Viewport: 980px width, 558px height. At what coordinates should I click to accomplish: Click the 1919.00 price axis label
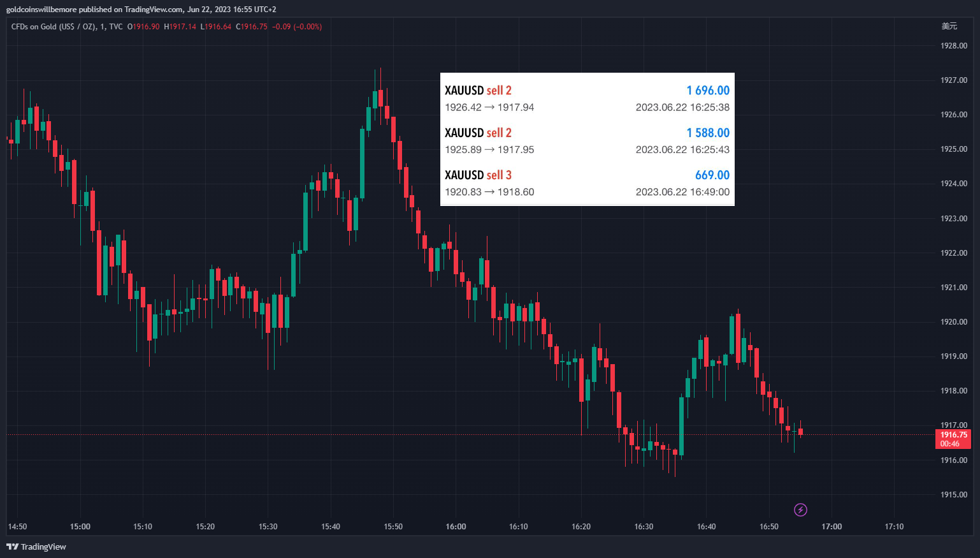coord(954,356)
